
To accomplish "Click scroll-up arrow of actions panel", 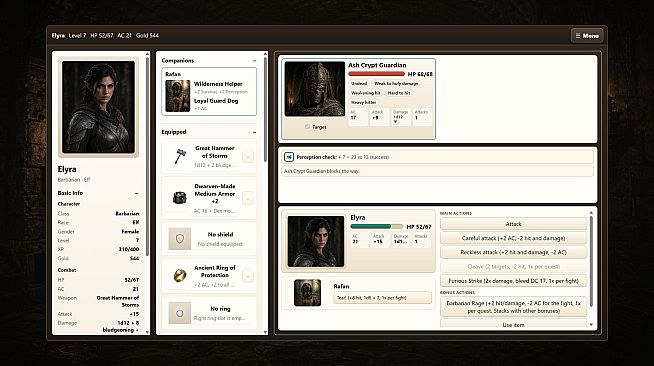I will 591,213.
